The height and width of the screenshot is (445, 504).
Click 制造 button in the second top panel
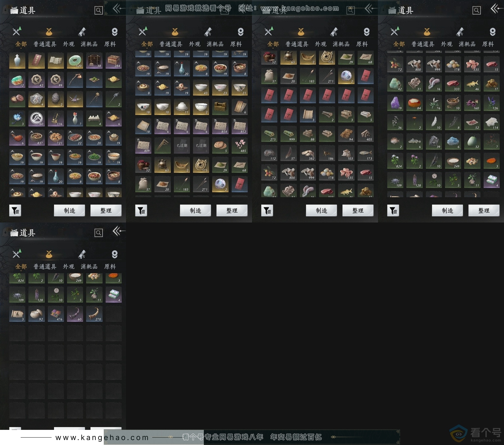(195, 210)
